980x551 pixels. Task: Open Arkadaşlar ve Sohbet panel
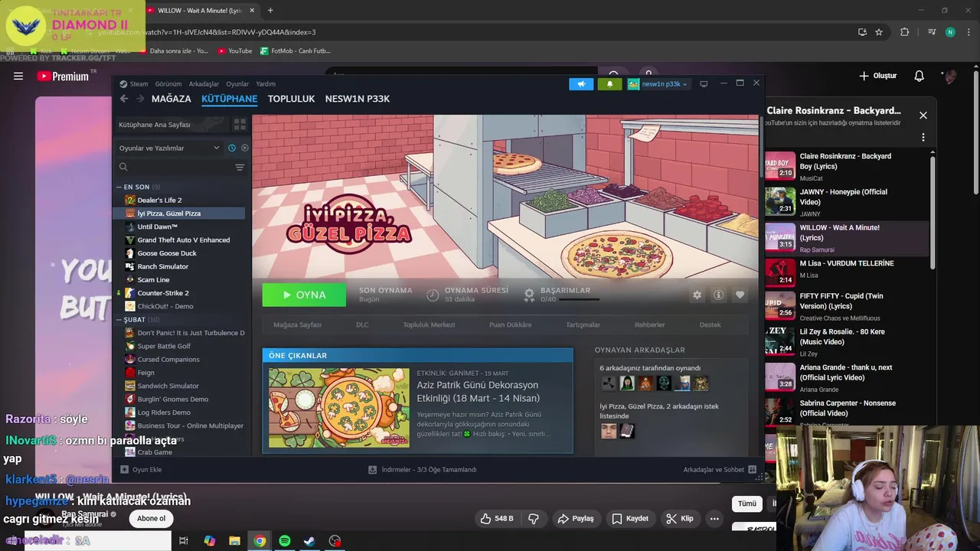[720, 470]
